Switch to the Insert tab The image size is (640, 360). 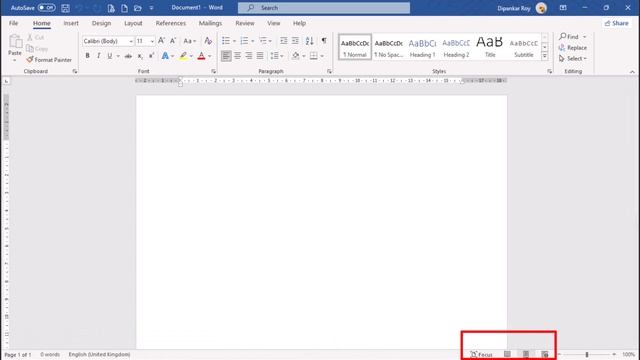tap(71, 23)
